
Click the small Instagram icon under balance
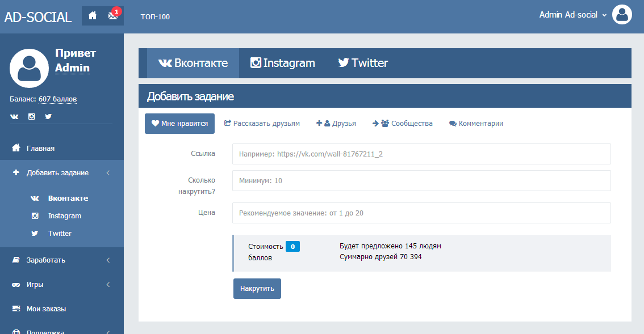click(x=32, y=116)
